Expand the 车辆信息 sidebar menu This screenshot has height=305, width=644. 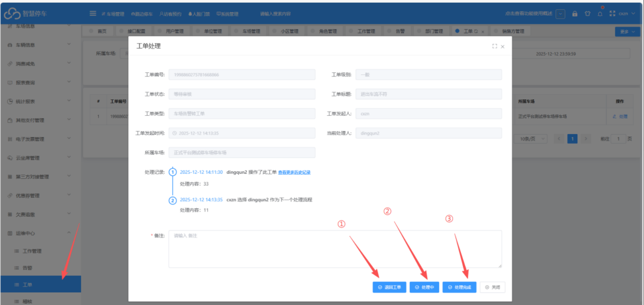pyautogui.click(x=40, y=45)
